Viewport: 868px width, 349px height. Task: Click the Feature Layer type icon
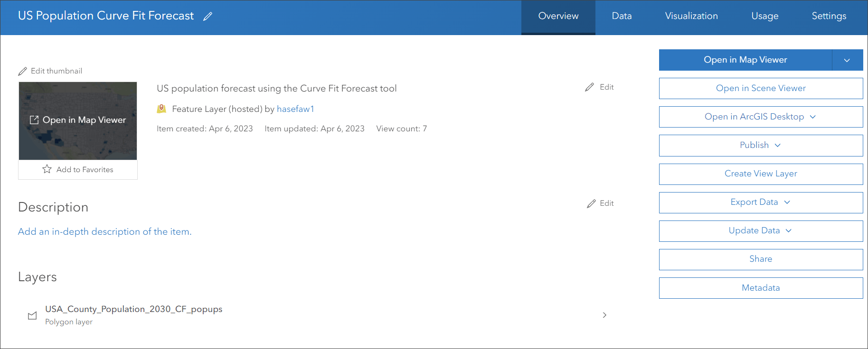coord(161,109)
